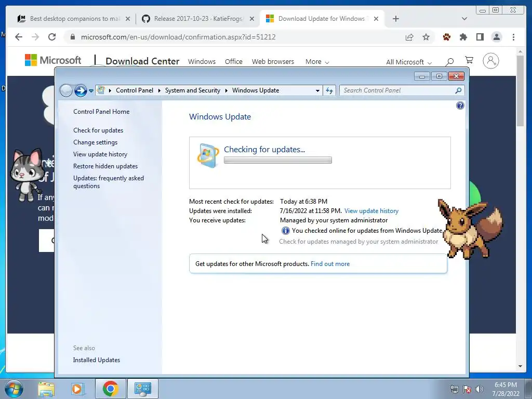Open the Chrome tab search chevron
This screenshot has height=399, width=532.
(464, 19)
